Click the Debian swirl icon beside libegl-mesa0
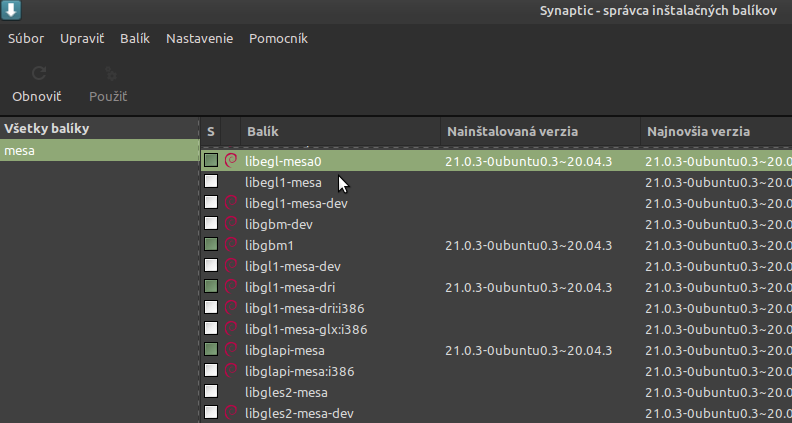 point(231,161)
